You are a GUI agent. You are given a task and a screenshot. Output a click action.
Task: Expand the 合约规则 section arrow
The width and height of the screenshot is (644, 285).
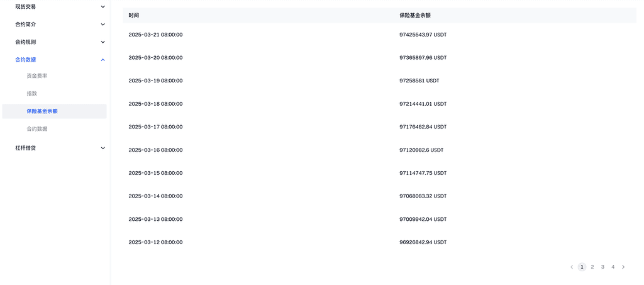coord(103,42)
